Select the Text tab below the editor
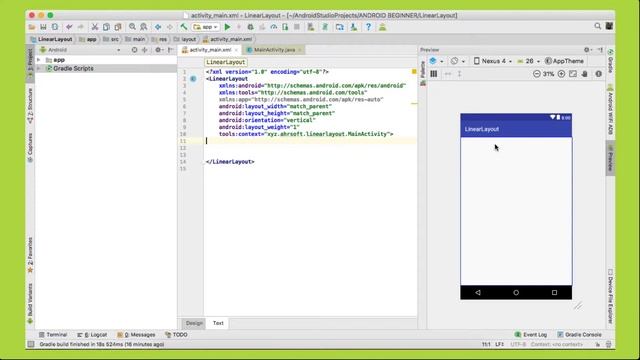Image resolution: width=640 pixels, height=360 pixels. [x=218, y=323]
